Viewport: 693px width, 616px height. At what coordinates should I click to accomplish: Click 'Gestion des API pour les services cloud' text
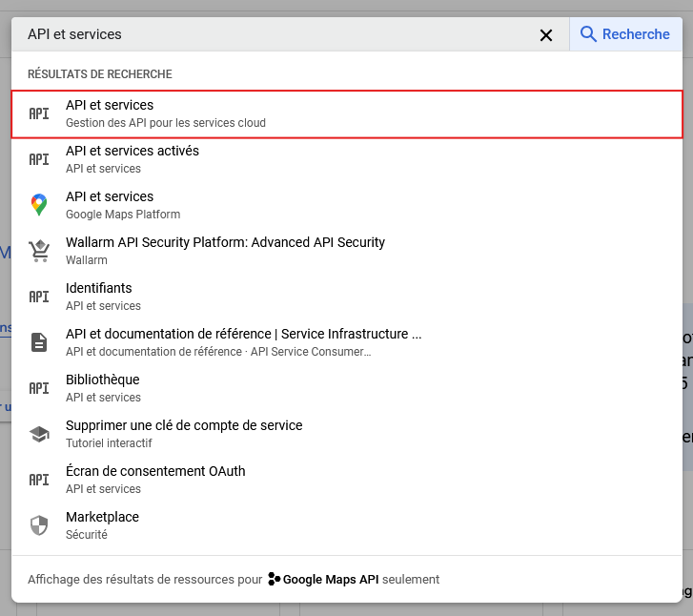pyautogui.click(x=166, y=123)
